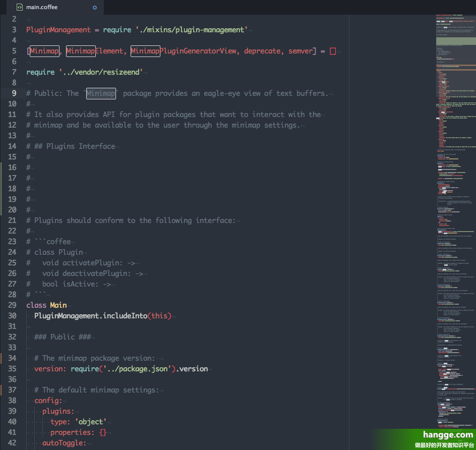Click the './mixins/plugin-management' string
476x450 pixels.
(192, 30)
